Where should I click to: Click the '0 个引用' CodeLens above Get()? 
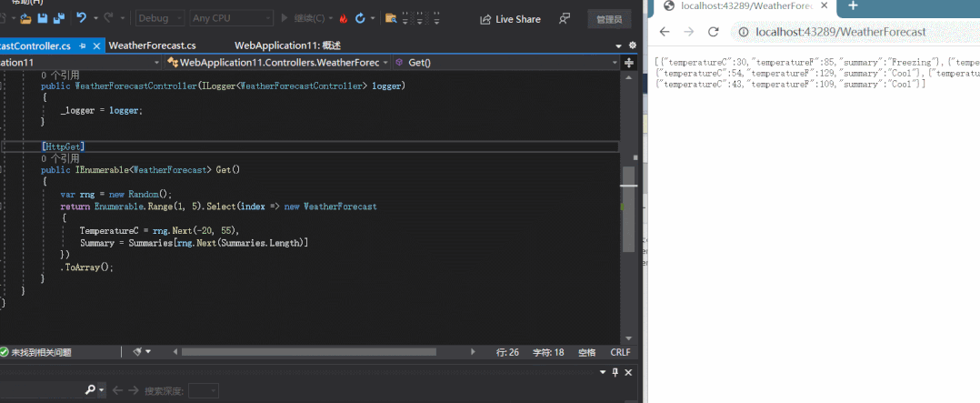click(x=60, y=158)
